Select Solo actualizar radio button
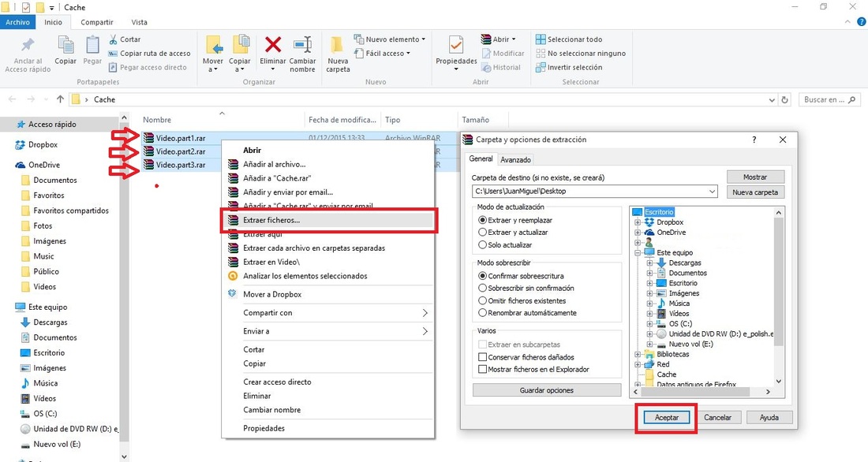The height and width of the screenshot is (462, 868). (482, 244)
